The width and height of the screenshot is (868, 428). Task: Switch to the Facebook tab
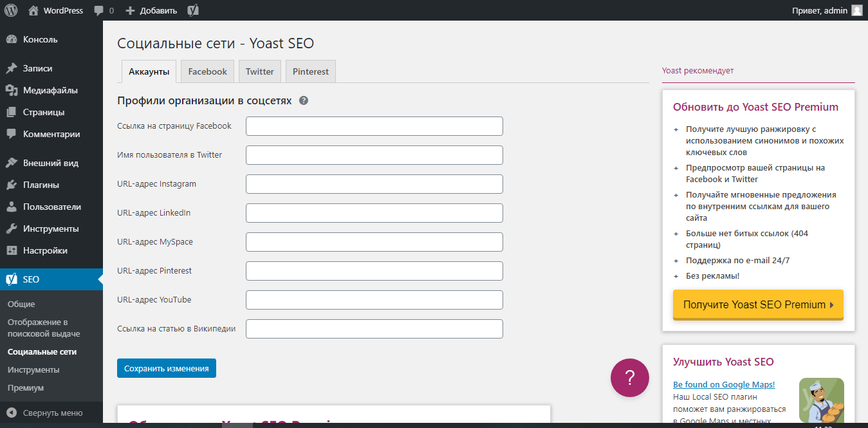tap(207, 71)
